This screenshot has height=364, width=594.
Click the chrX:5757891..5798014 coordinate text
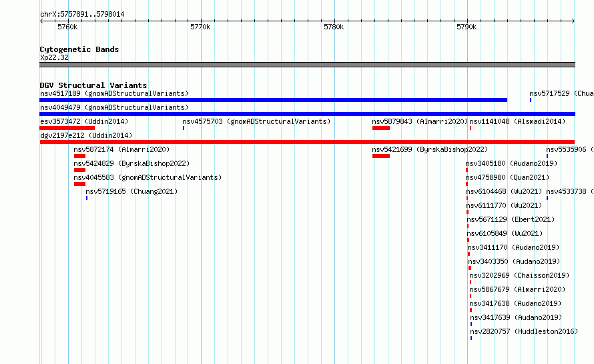pos(82,15)
